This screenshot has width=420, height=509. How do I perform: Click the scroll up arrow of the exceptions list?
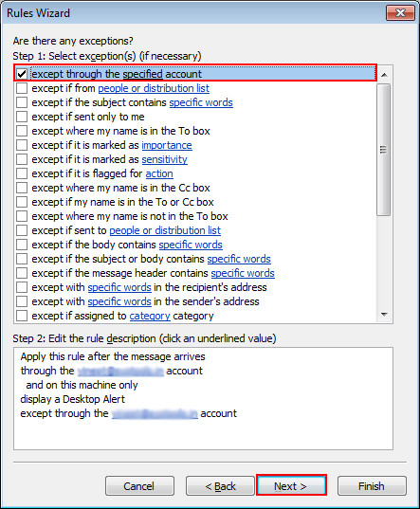point(384,75)
